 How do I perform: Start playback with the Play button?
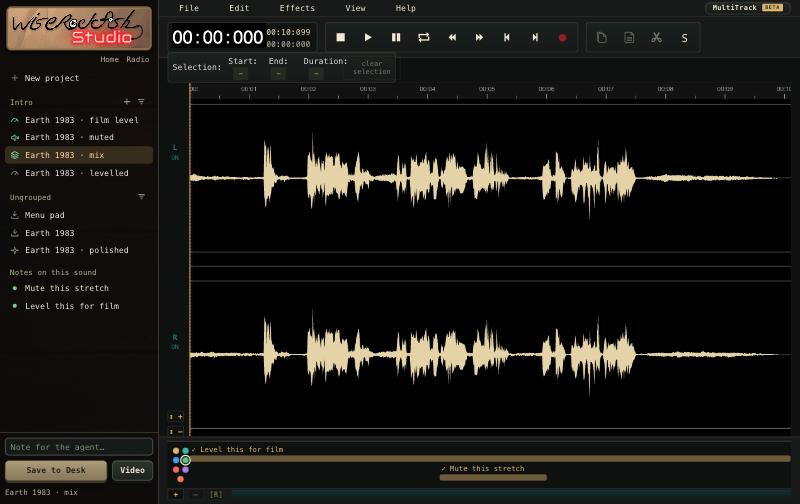368,37
